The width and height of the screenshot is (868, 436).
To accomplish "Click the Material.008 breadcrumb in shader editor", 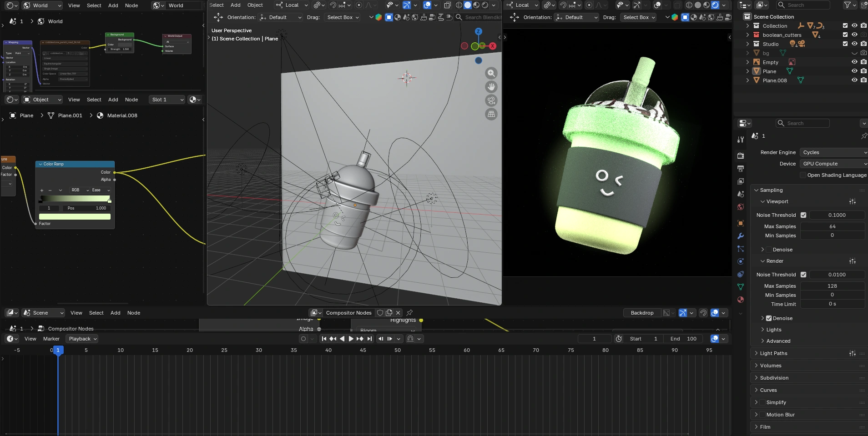I will point(122,115).
